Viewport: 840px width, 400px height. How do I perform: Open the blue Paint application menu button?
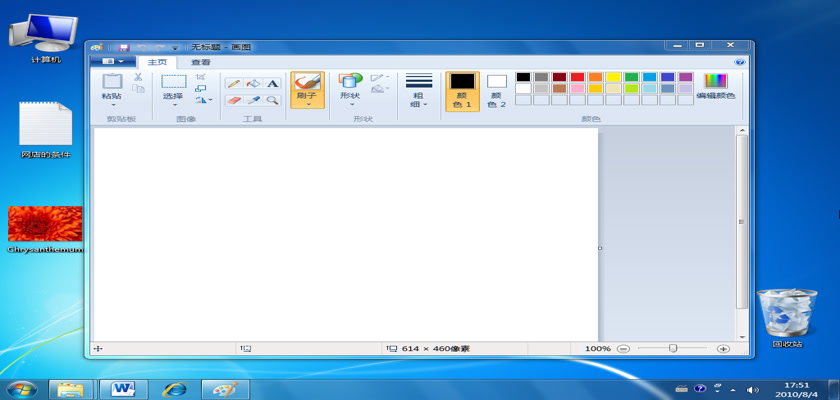[x=113, y=62]
